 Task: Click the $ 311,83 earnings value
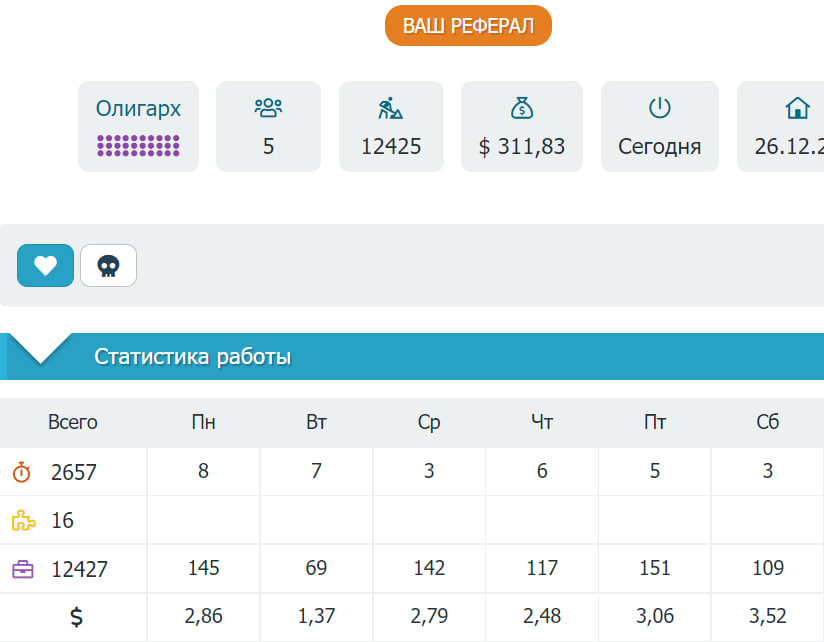coord(522,147)
